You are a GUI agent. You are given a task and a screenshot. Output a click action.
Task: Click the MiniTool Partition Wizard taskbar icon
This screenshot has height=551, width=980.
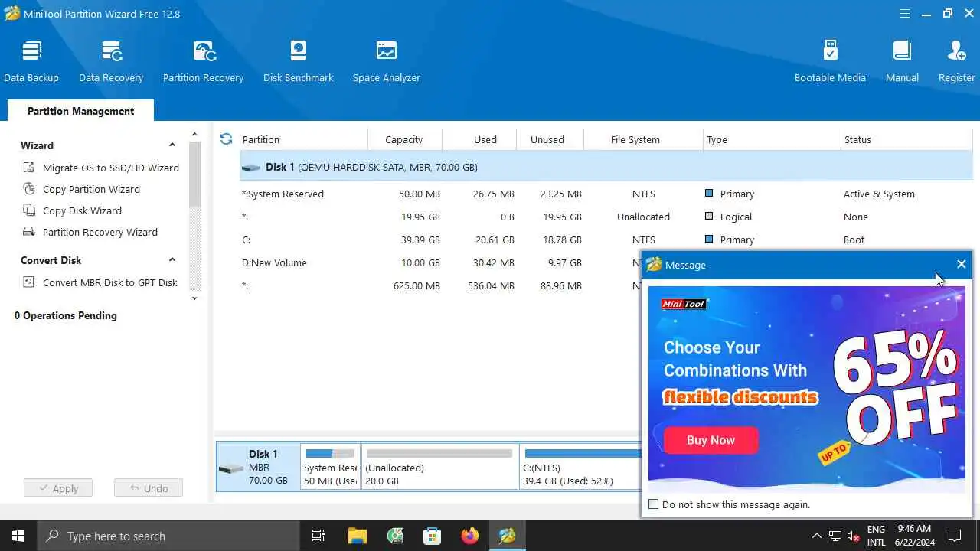pyautogui.click(x=508, y=536)
